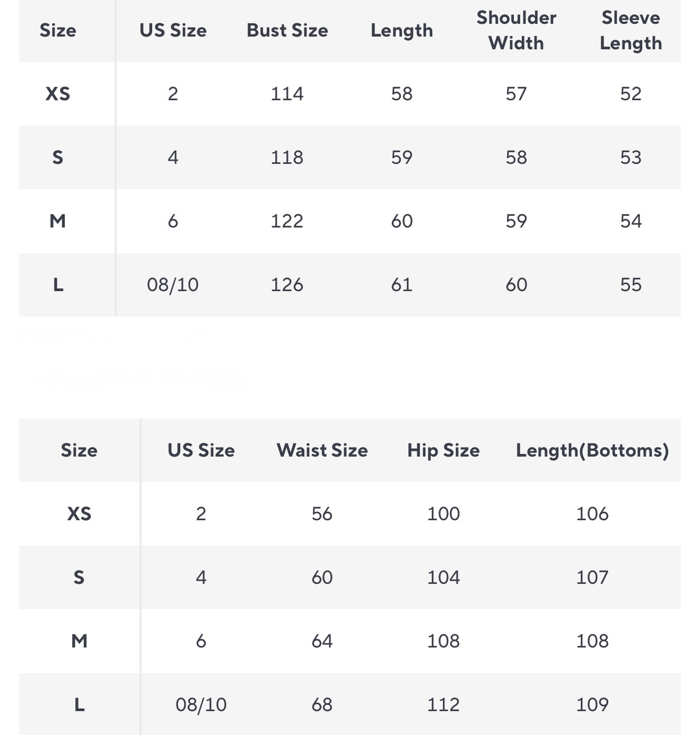The width and height of the screenshot is (700, 735).
Task: Click waist size value 64
Action: click(x=322, y=641)
